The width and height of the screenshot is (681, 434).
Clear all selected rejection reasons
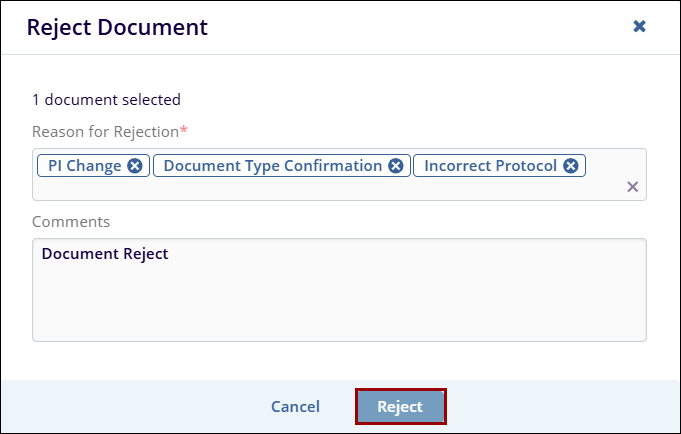pyautogui.click(x=632, y=186)
